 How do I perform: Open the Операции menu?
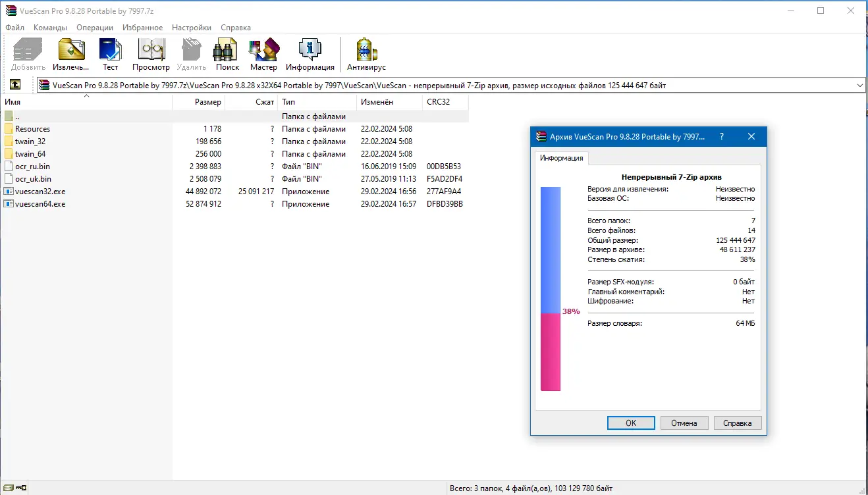[x=94, y=28]
